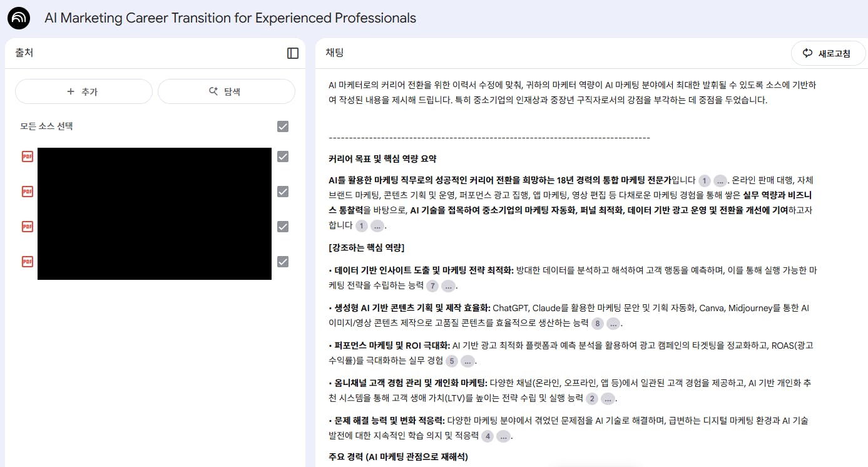Uncheck the fourth PDF source checkbox

coord(283,262)
